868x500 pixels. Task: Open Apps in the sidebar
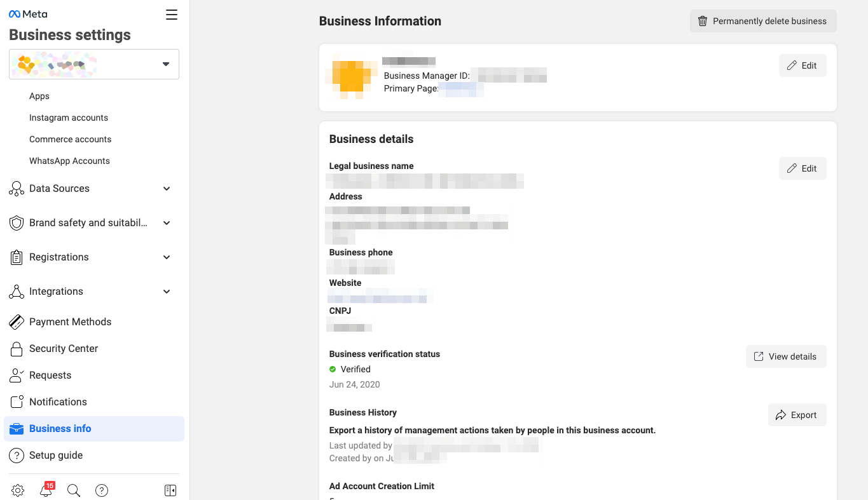tap(39, 96)
